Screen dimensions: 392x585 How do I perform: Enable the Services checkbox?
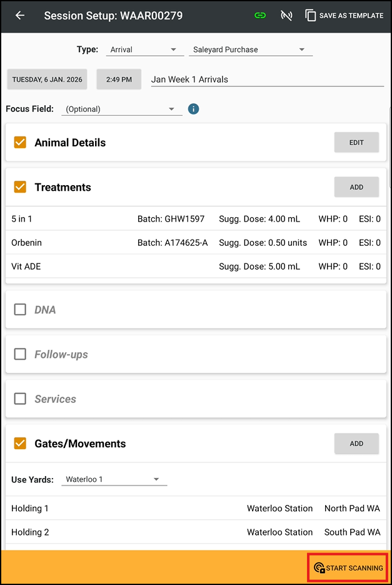click(x=20, y=399)
